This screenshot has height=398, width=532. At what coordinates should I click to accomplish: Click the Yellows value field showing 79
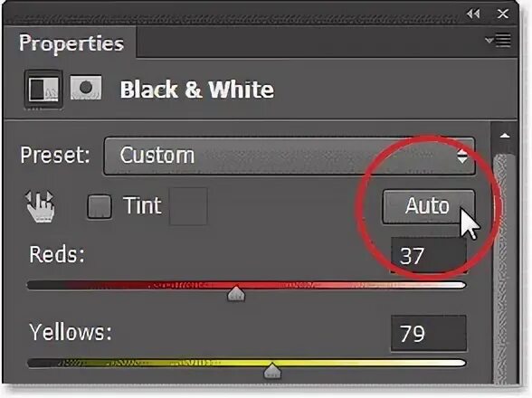click(x=429, y=334)
